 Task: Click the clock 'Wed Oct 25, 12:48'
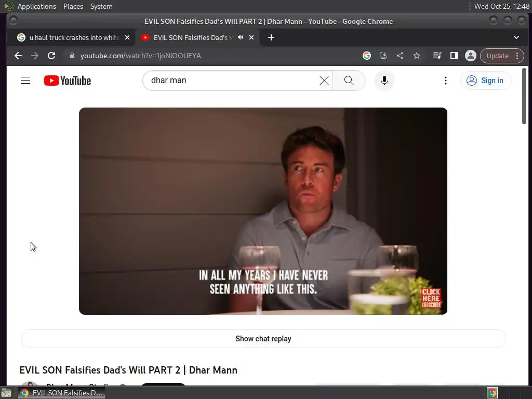point(501,6)
